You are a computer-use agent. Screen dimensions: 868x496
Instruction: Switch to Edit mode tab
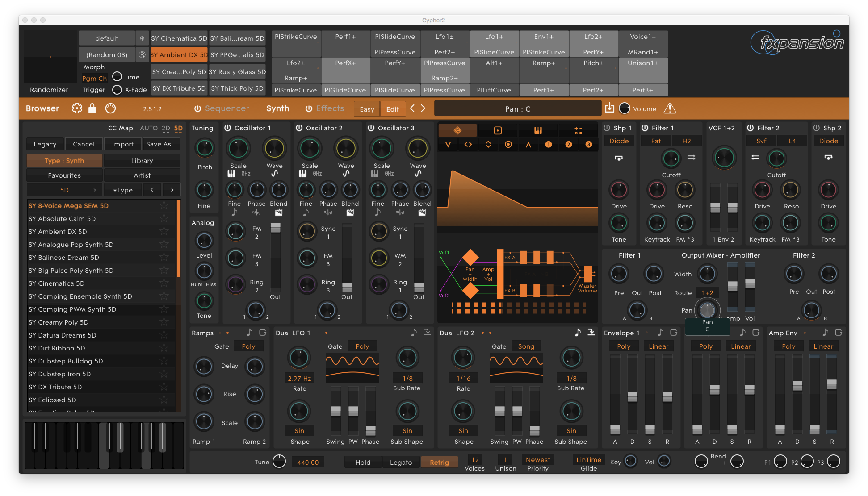(x=392, y=109)
